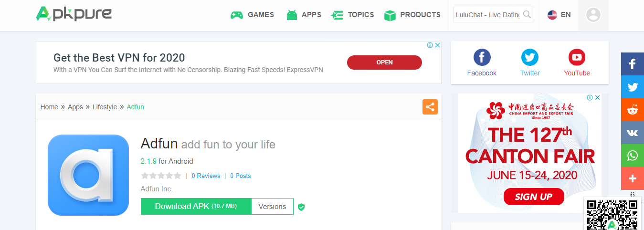Share via sidebar VK icon
Screen dimensions: 644x230
tap(633, 133)
